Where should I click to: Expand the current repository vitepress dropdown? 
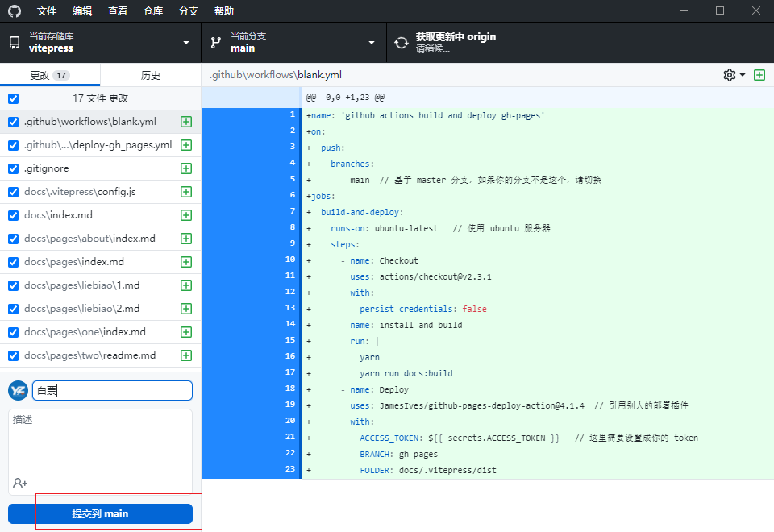[x=101, y=43]
